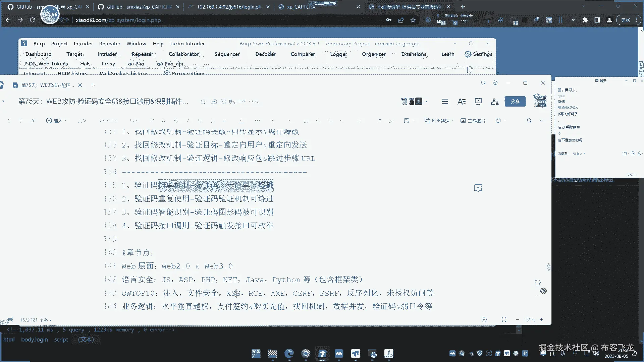The height and width of the screenshot is (362, 644).
Task: Click the blue share button
Action: [515, 102]
